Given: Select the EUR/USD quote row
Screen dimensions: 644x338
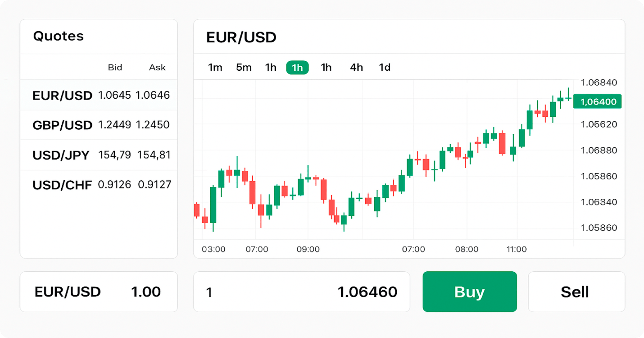Looking at the screenshot, I should (99, 95).
